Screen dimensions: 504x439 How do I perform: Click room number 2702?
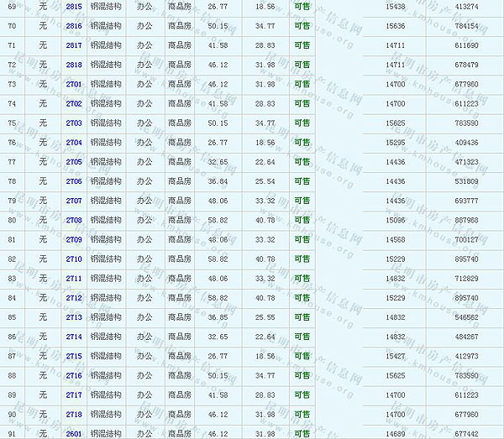[74, 103]
